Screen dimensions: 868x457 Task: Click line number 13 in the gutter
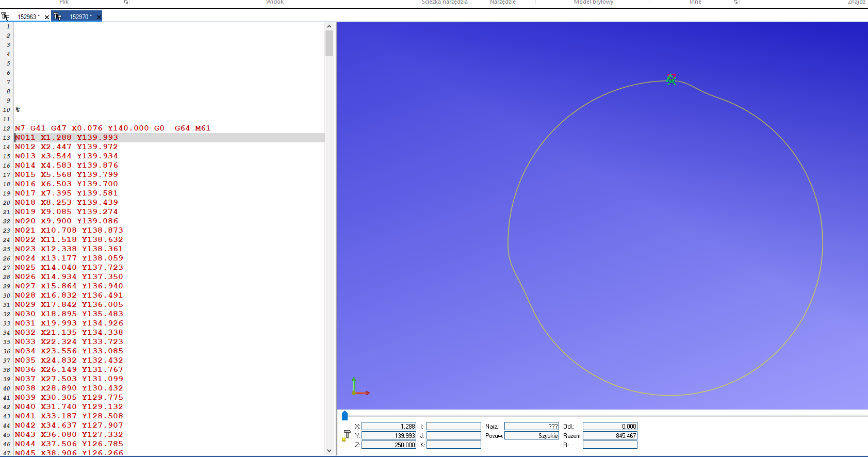coord(6,138)
